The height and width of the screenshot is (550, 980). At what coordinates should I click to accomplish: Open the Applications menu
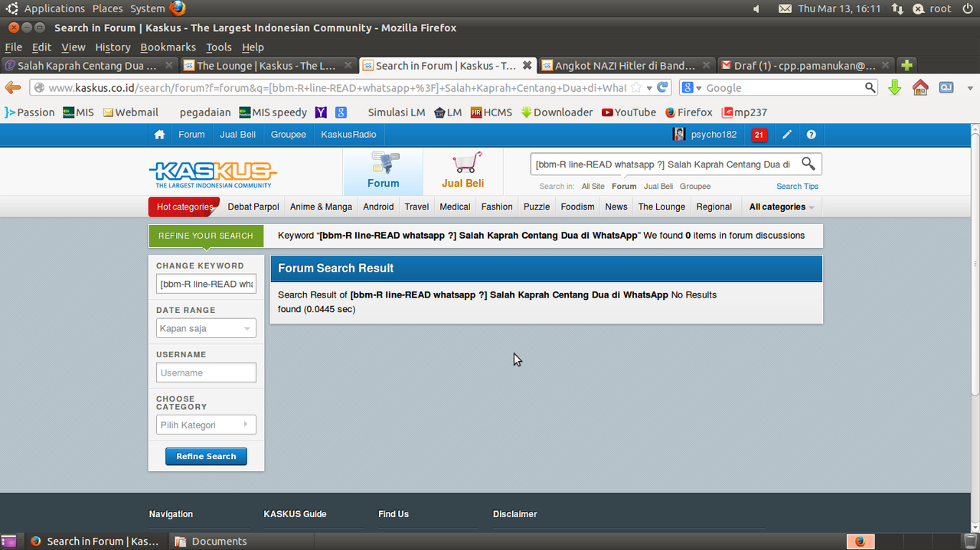(54, 8)
